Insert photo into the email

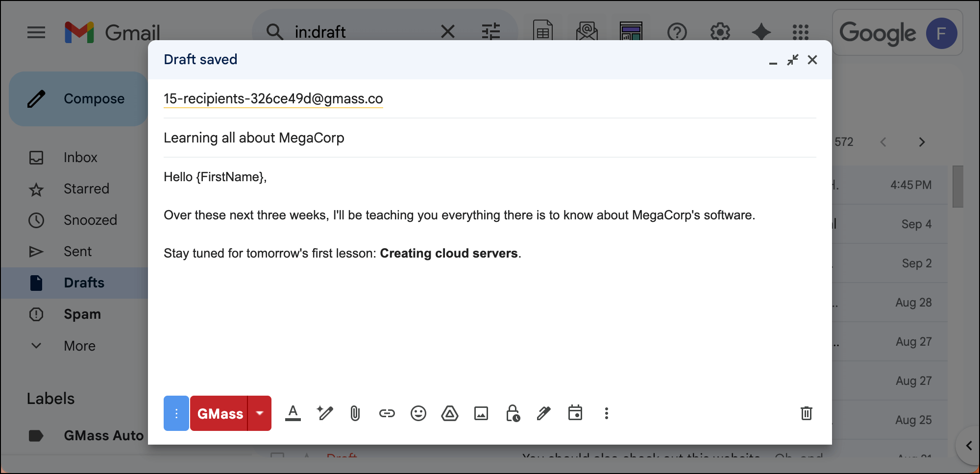[481, 414]
